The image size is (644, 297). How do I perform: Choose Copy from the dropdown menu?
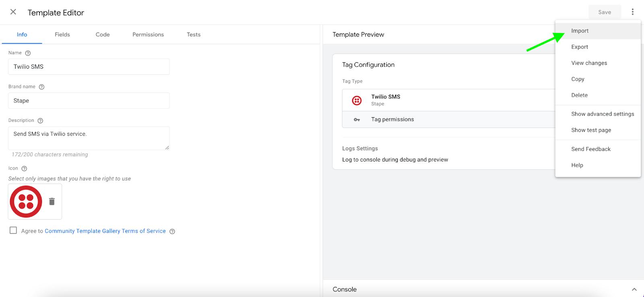pos(598,79)
